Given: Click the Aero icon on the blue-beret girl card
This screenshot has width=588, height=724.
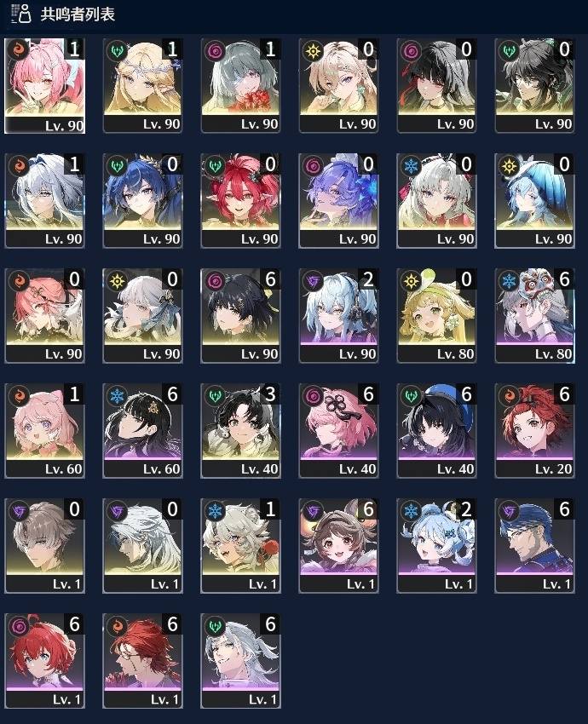Looking at the screenshot, I should (x=411, y=396).
